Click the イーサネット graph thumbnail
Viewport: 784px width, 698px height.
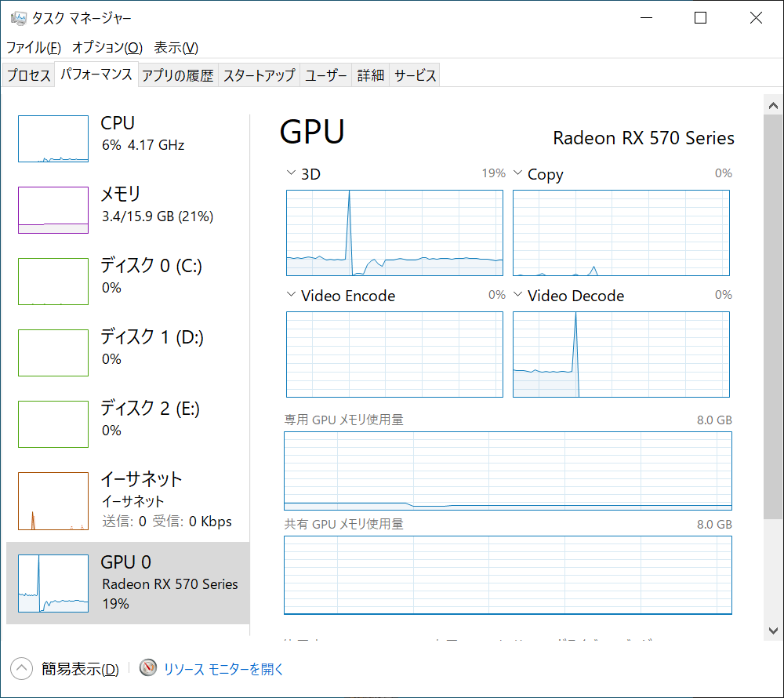click(53, 500)
